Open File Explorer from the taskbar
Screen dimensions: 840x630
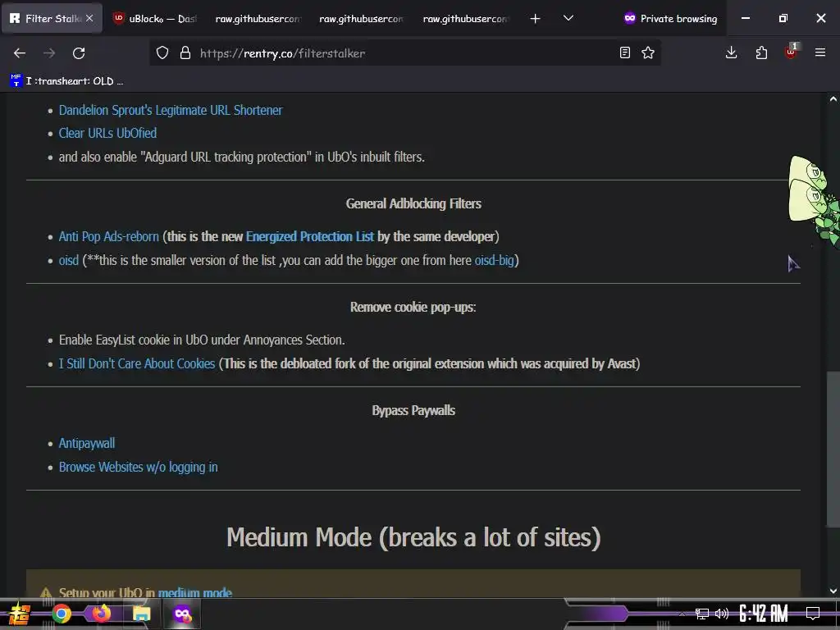tap(141, 614)
